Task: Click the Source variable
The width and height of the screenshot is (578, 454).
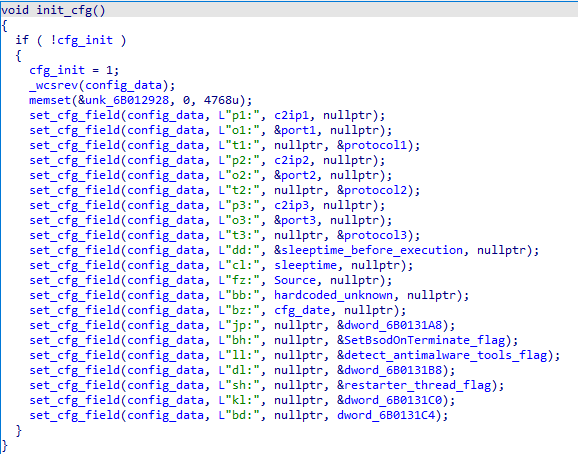Action: (x=295, y=280)
